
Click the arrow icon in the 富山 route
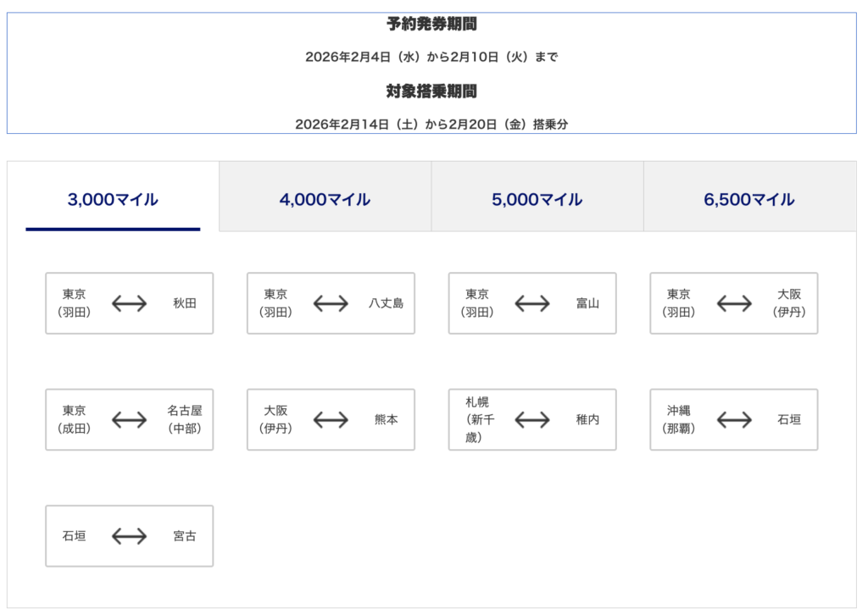(532, 303)
